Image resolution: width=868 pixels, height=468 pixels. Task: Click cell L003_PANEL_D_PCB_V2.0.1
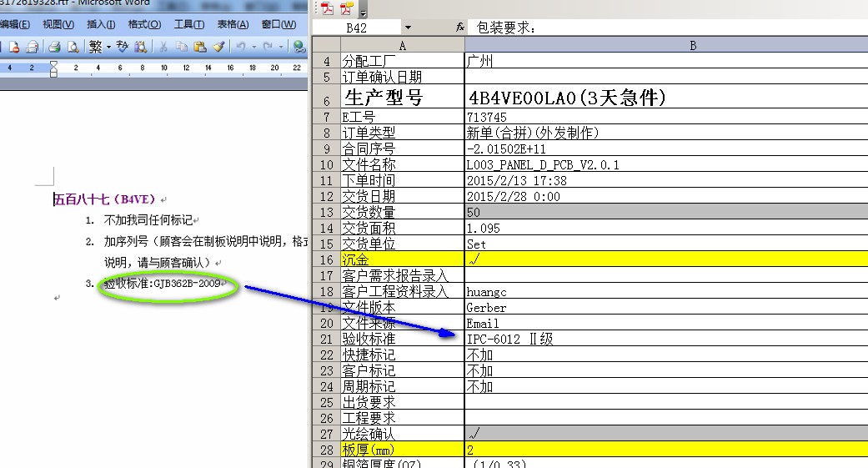[666, 164]
